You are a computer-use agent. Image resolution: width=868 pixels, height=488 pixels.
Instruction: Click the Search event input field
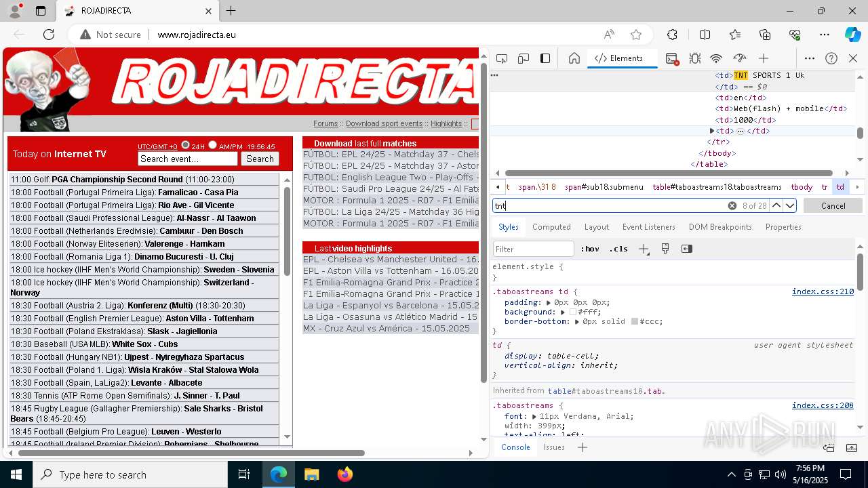click(188, 159)
